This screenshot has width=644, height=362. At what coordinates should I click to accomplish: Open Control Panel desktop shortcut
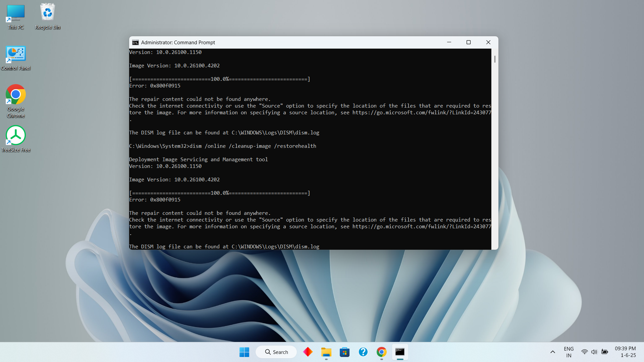click(x=15, y=58)
